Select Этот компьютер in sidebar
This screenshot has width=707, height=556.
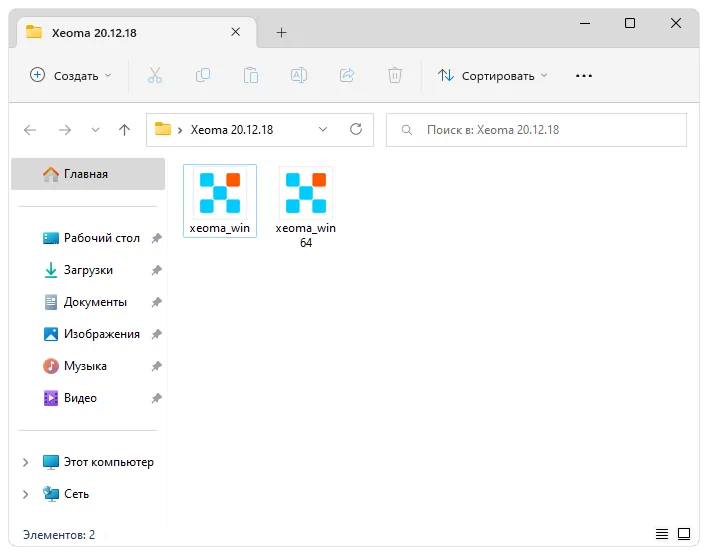tap(98, 462)
